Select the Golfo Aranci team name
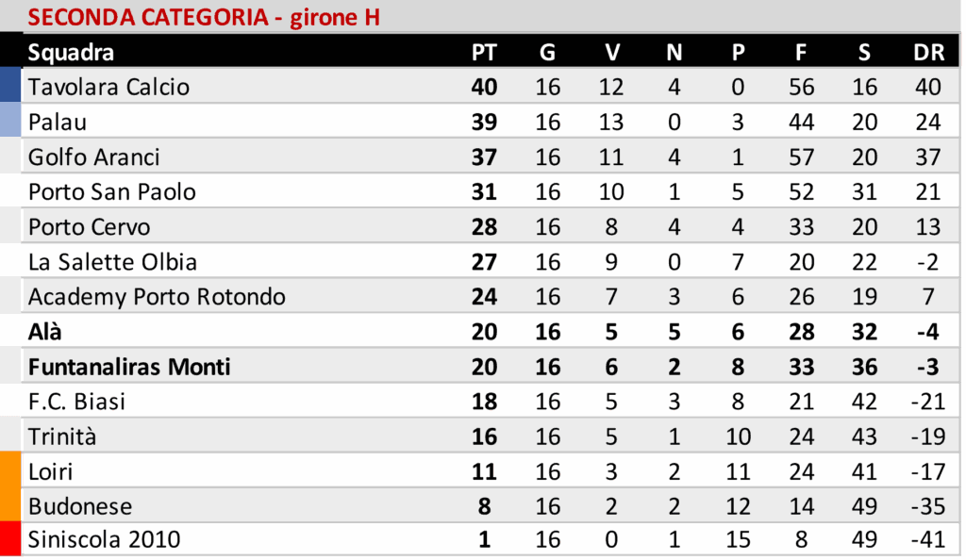Screen dimensions: 966x560 [x=93, y=156]
